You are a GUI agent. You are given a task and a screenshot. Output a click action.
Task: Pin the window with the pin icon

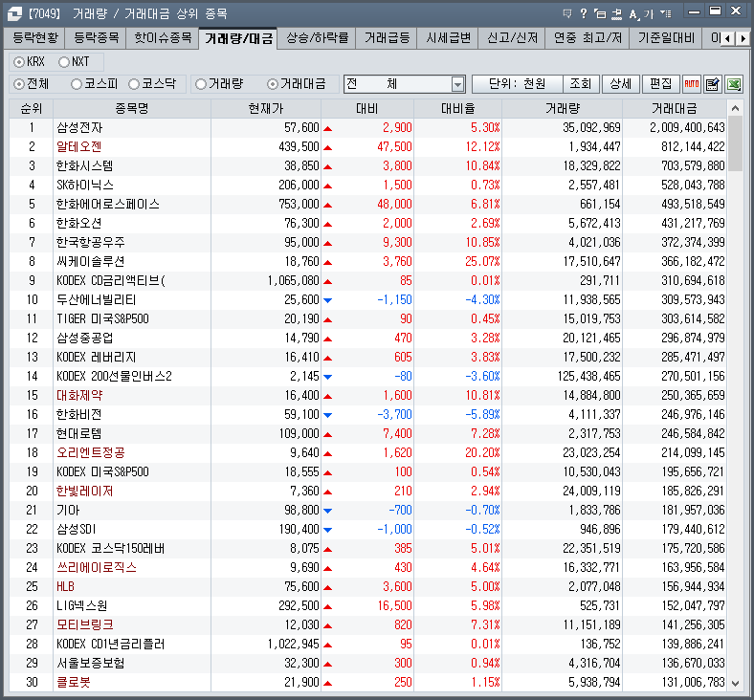point(616,14)
